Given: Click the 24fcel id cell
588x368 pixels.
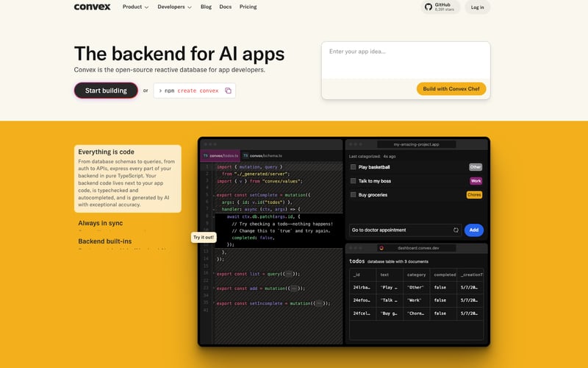Looking at the screenshot, I should [x=362, y=314].
